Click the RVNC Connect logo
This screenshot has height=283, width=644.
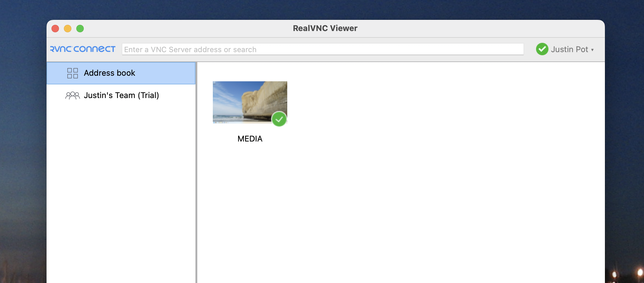[83, 49]
